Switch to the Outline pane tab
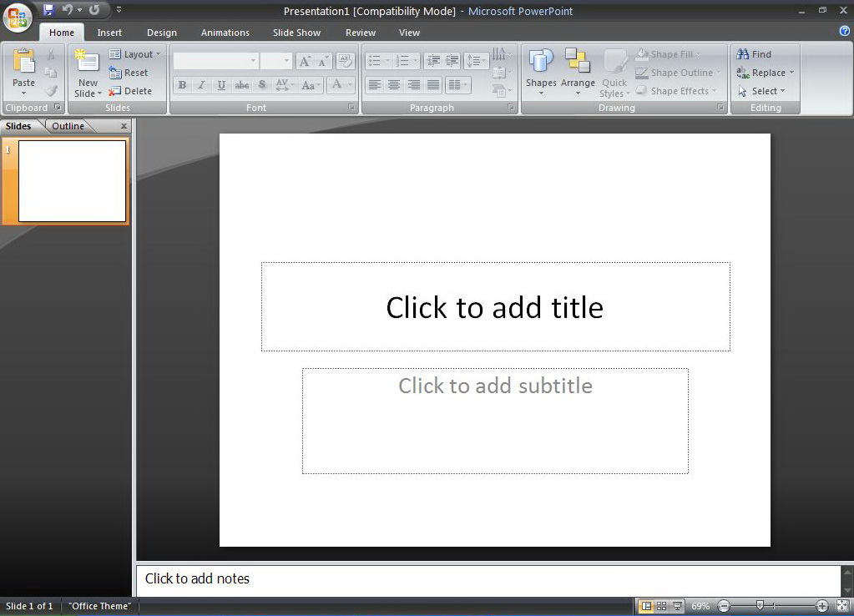This screenshot has height=616, width=854. point(68,126)
